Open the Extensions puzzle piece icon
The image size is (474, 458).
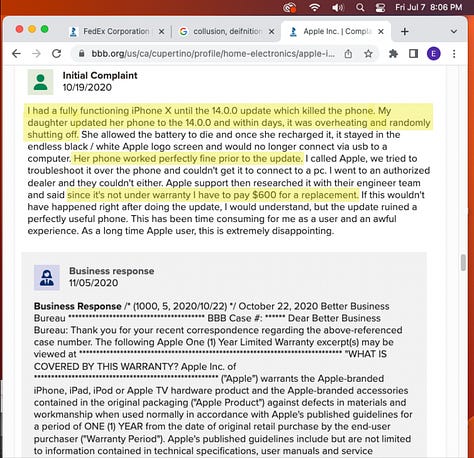(393, 53)
